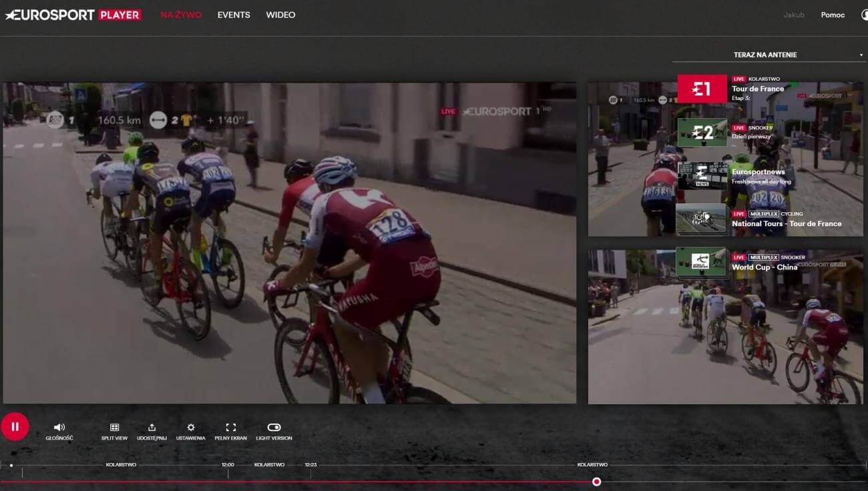
Task: Open the Split View layout icon
Action: [x=114, y=427]
